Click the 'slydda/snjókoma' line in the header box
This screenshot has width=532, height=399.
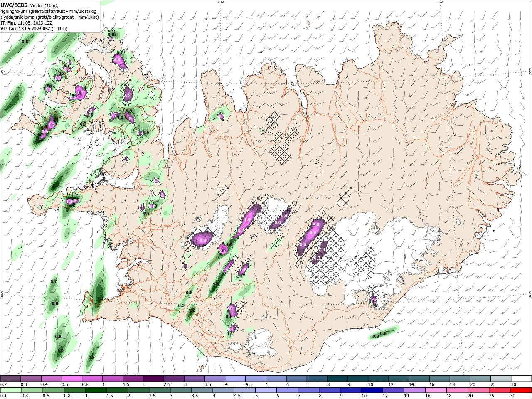[x=49, y=17]
